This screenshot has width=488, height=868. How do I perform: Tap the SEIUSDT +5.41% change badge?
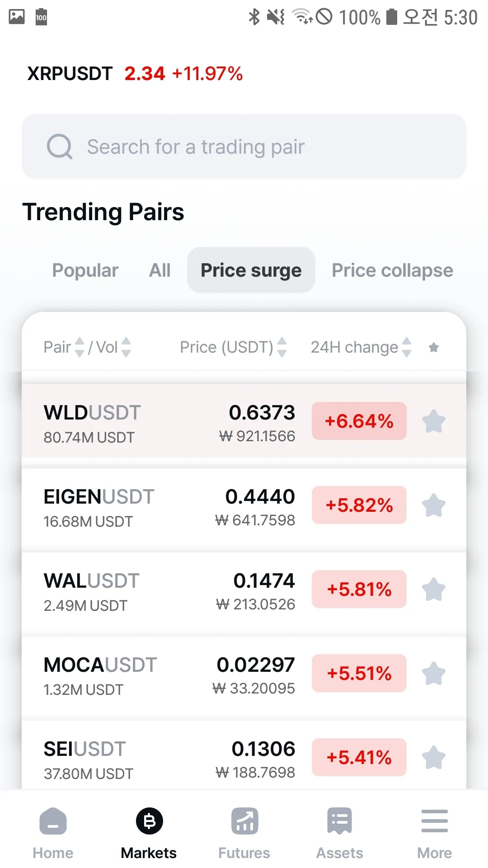coord(359,757)
